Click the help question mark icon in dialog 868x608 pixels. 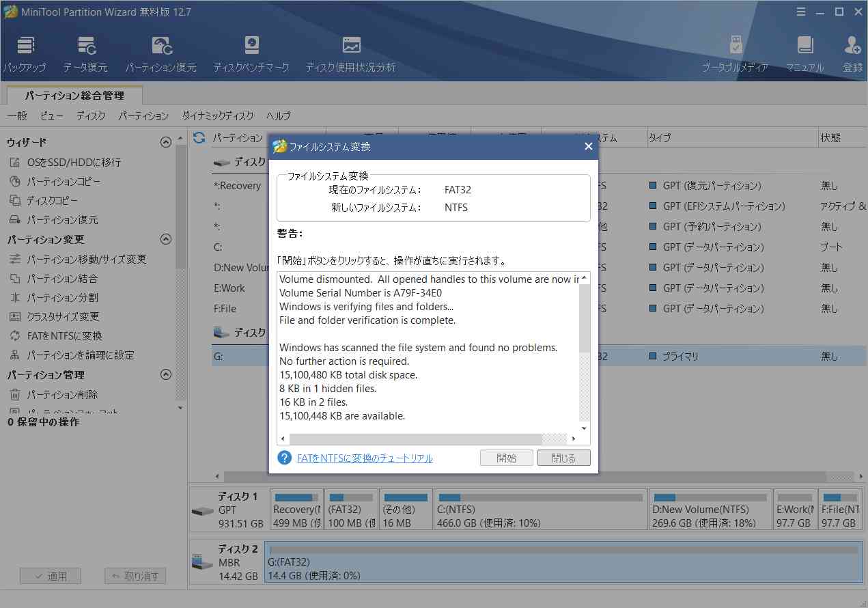[284, 458]
